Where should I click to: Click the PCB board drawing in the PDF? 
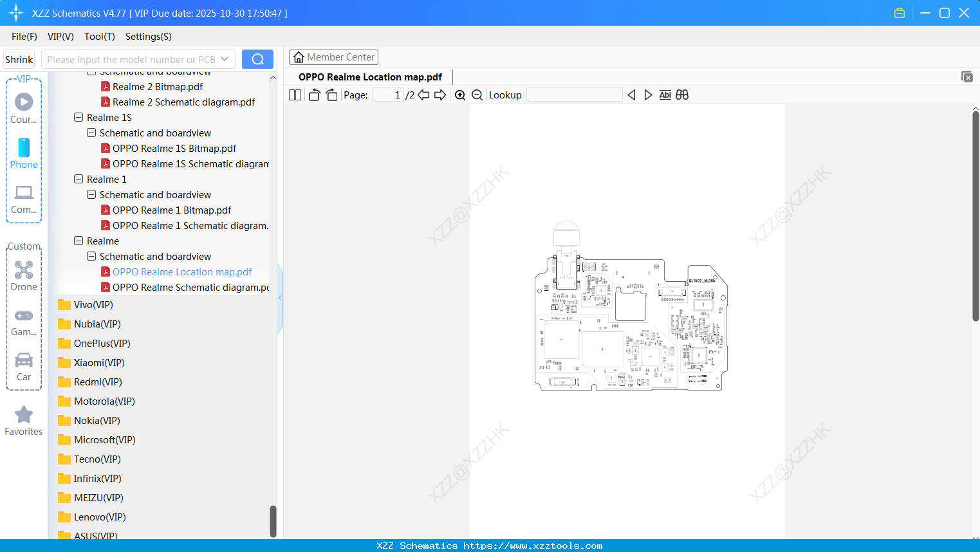[631, 306]
